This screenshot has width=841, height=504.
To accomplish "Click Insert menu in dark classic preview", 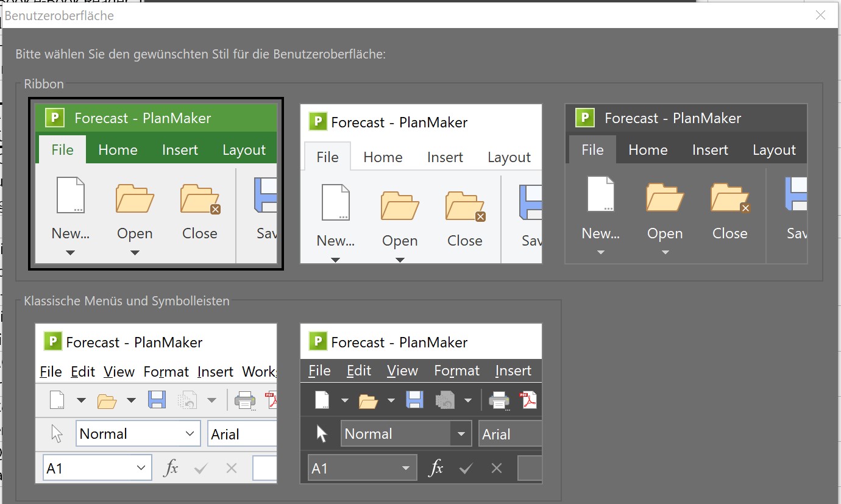I will click(x=513, y=371).
